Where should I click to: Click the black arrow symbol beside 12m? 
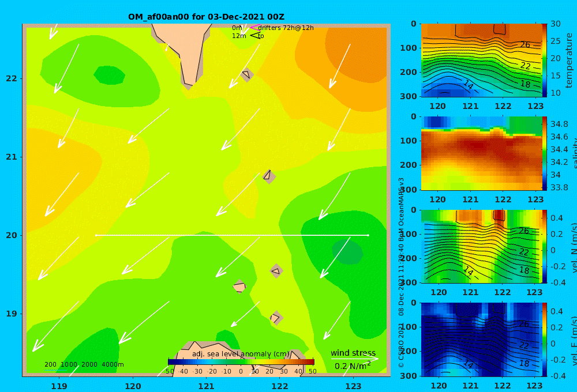(x=255, y=35)
